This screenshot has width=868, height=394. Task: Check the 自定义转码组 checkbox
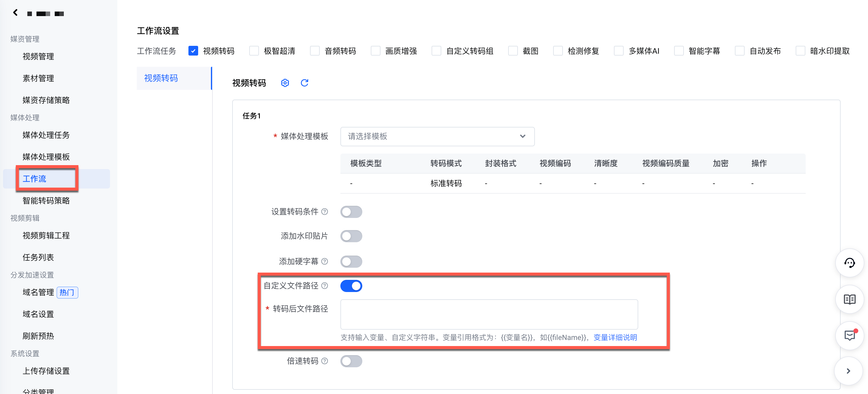point(436,51)
